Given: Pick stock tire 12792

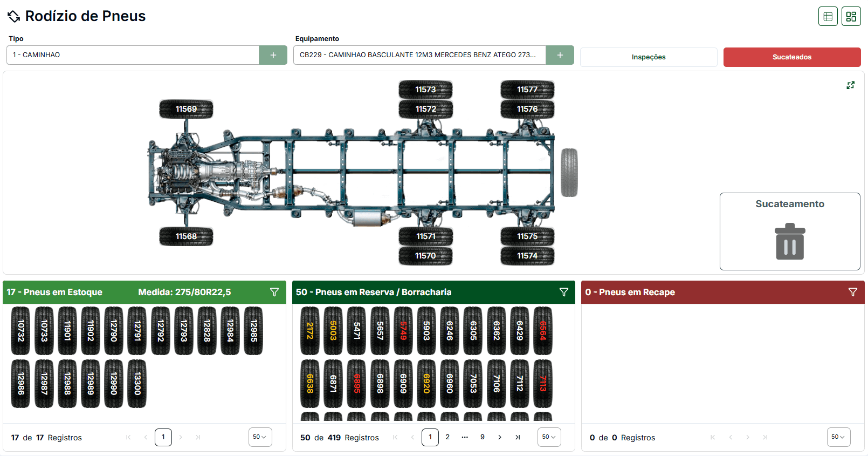Looking at the screenshot, I should click(x=160, y=331).
